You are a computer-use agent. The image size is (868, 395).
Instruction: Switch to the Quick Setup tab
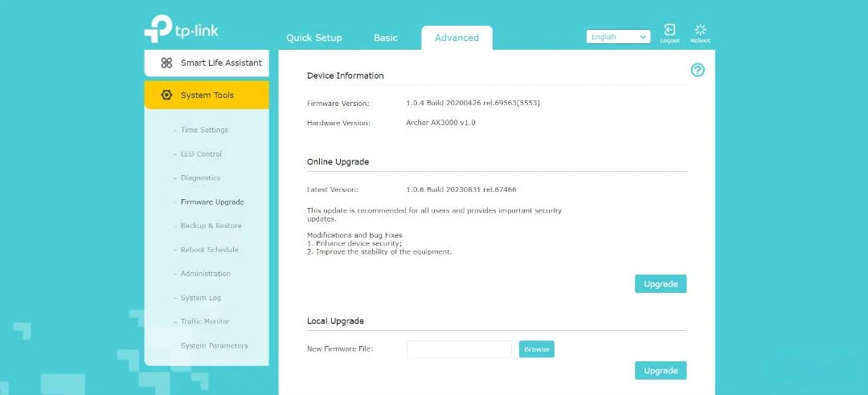pyautogui.click(x=314, y=38)
